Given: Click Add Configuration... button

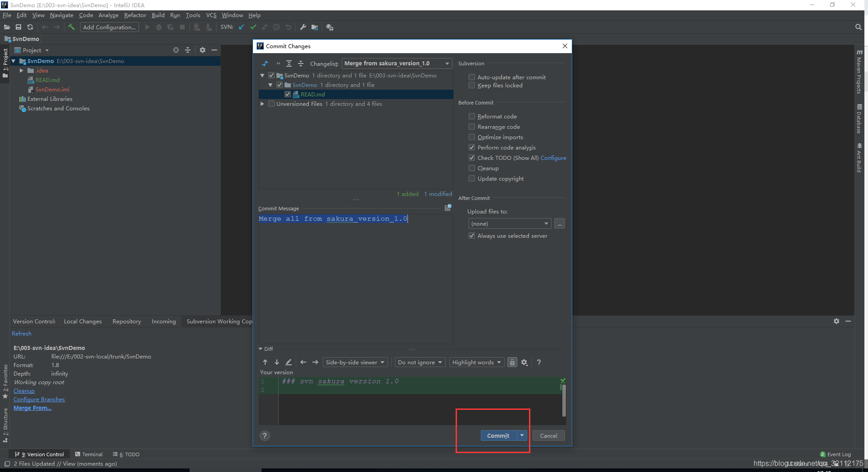Looking at the screenshot, I should point(109,27).
